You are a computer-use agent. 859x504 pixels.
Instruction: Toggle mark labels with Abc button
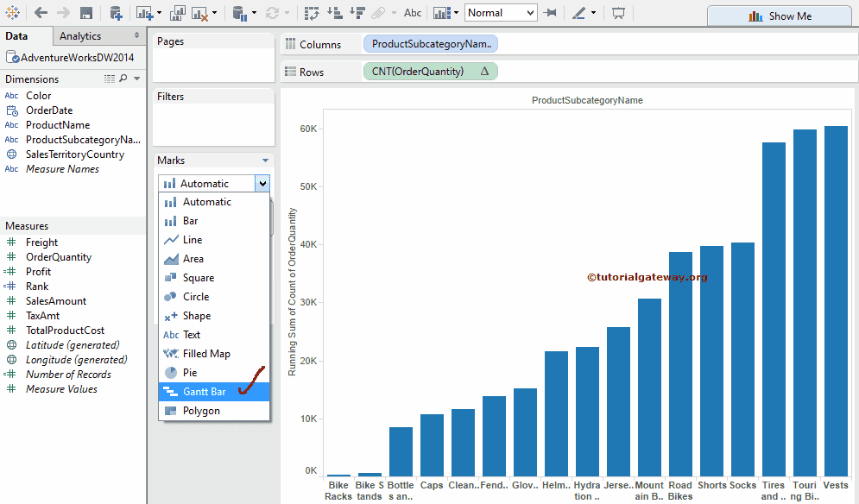(x=413, y=13)
